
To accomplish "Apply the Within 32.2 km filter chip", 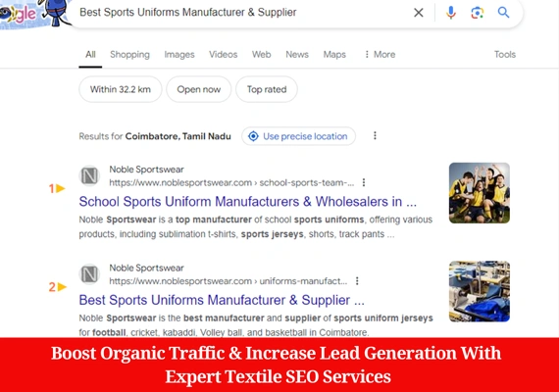I will pyautogui.click(x=121, y=89).
